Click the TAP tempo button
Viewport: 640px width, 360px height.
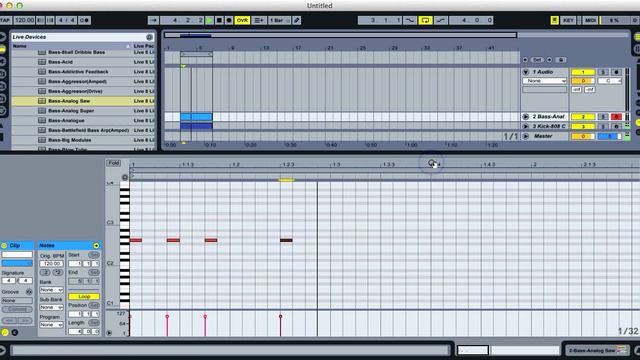click(x=5, y=20)
